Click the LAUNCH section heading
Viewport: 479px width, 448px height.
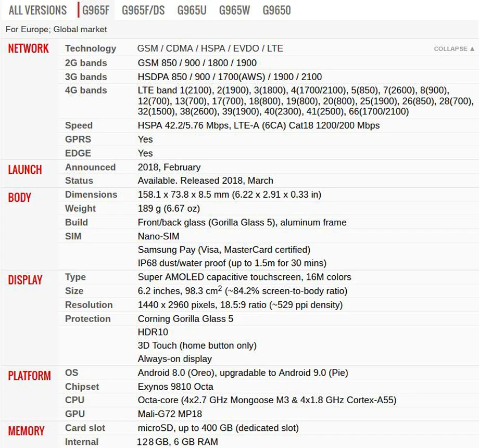[25, 170]
